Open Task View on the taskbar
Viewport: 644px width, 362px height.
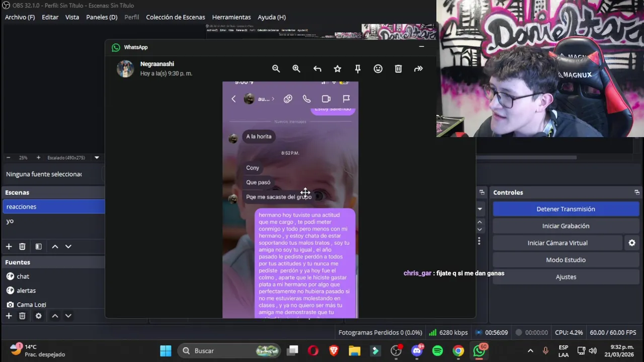coord(293,351)
